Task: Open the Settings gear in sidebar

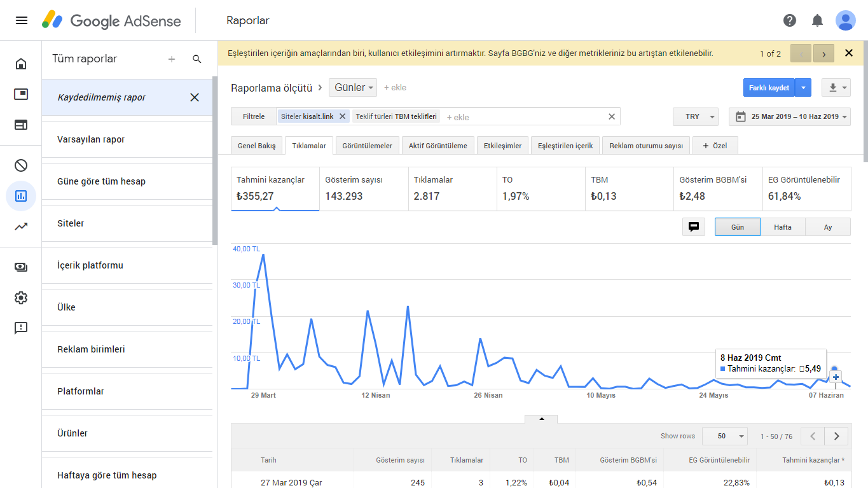Action: 21,298
